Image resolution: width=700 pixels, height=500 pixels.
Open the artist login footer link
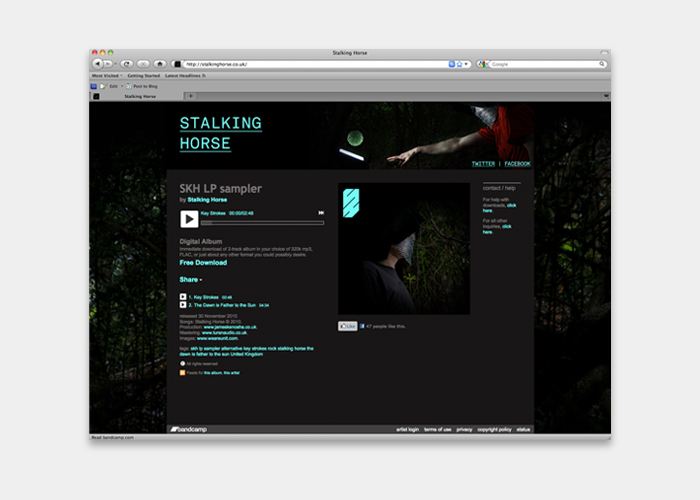coord(408,429)
